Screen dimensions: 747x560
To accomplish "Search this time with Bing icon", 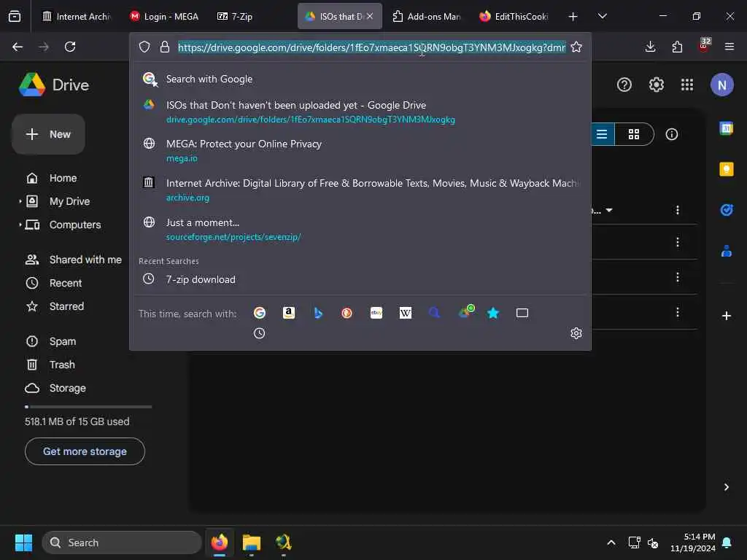I will 318,313.
